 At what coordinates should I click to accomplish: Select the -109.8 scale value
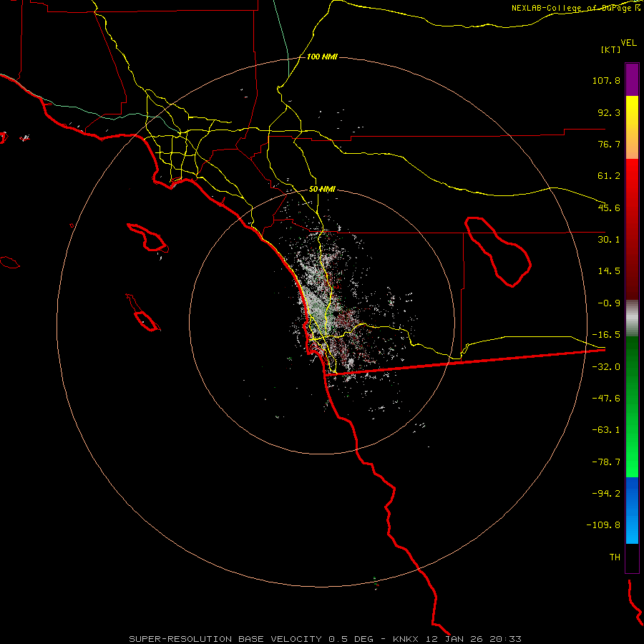click(603, 525)
